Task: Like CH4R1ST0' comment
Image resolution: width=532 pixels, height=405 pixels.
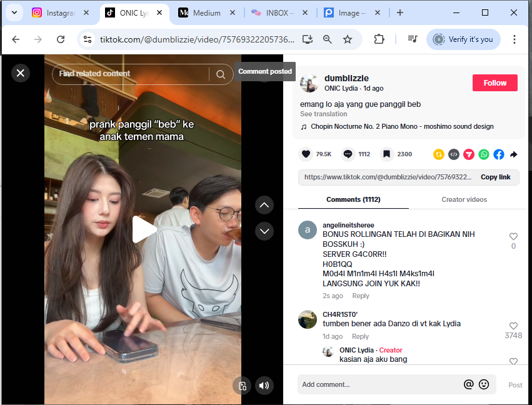Action: coord(513,326)
